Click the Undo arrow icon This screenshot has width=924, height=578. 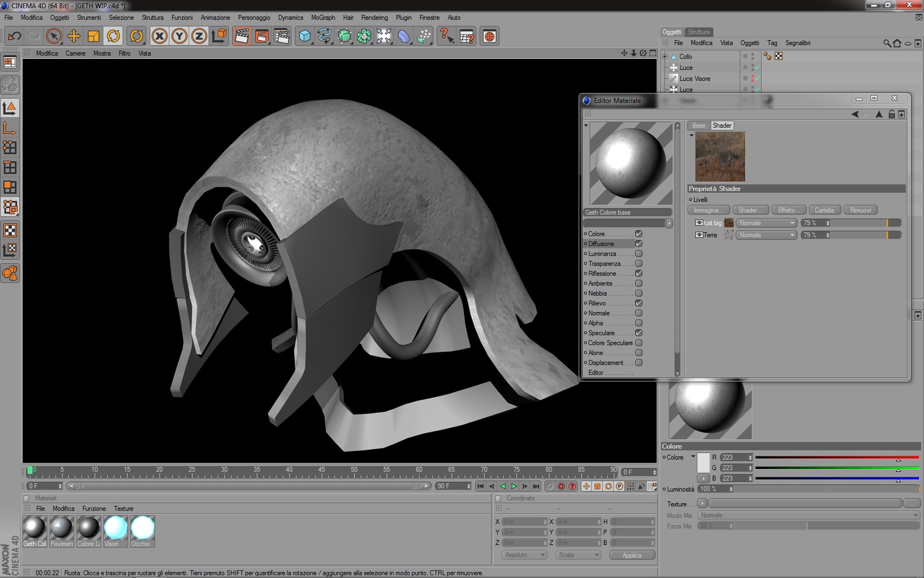(14, 36)
